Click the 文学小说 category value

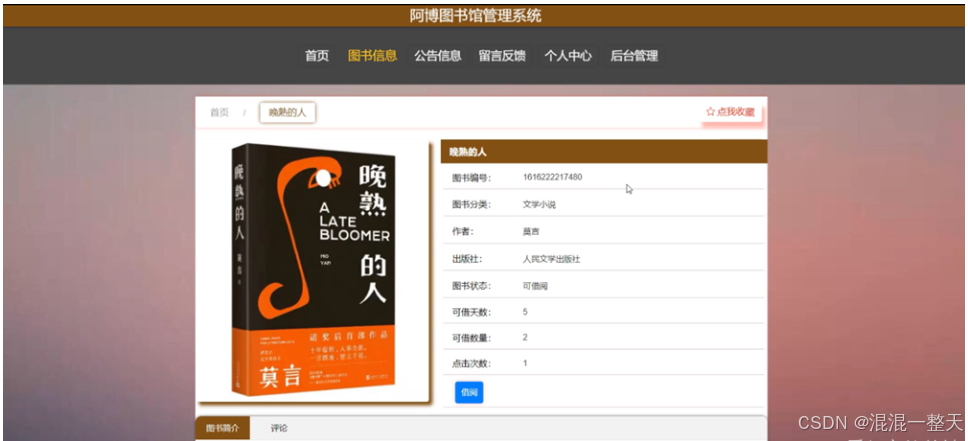(539, 204)
